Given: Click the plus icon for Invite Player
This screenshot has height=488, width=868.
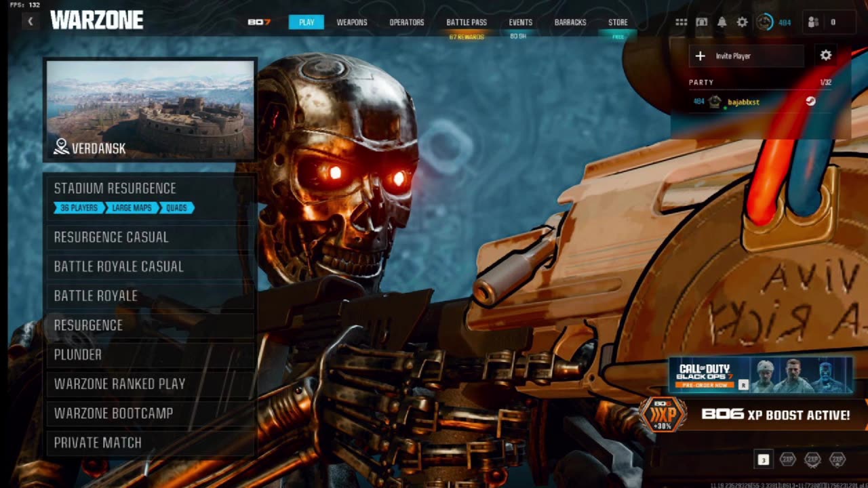Looking at the screenshot, I should [x=701, y=56].
